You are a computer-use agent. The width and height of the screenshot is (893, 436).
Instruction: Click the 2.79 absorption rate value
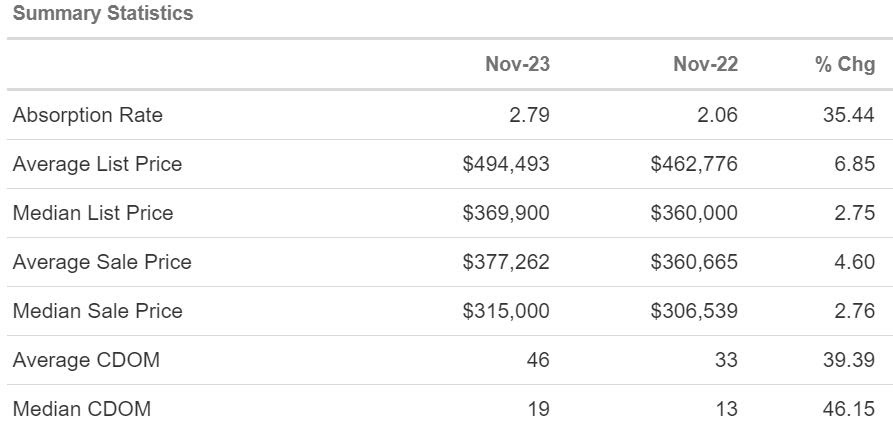(527, 115)
